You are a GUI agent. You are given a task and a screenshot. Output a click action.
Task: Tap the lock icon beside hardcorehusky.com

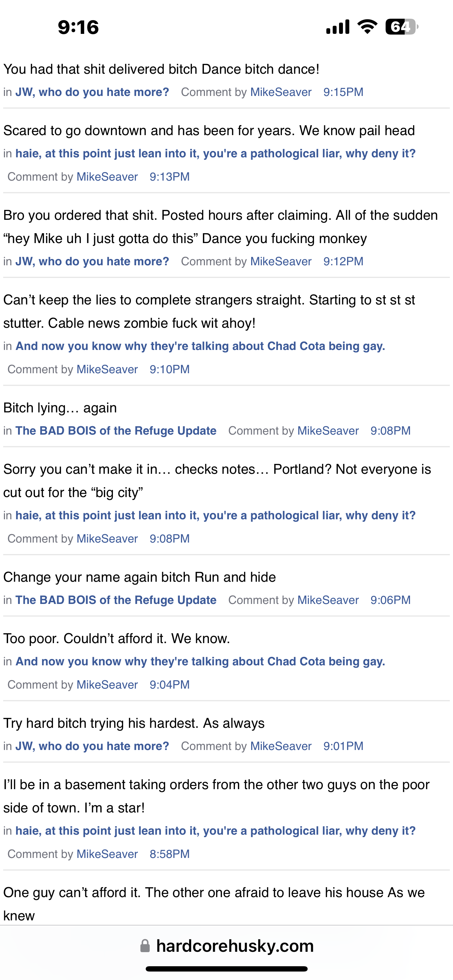click(145, 946)
